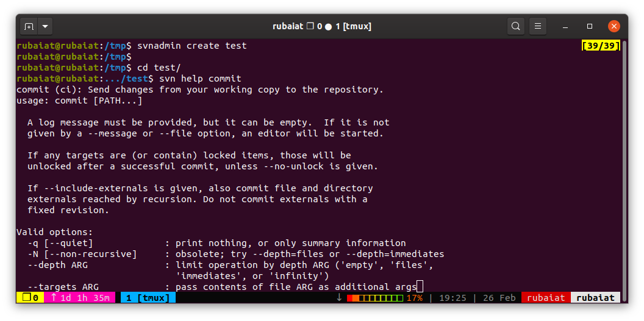Select the tmux window 1 tab
The width and height of the screenshot is (644, 321).
pyautogui.click(x=148, y=298)
